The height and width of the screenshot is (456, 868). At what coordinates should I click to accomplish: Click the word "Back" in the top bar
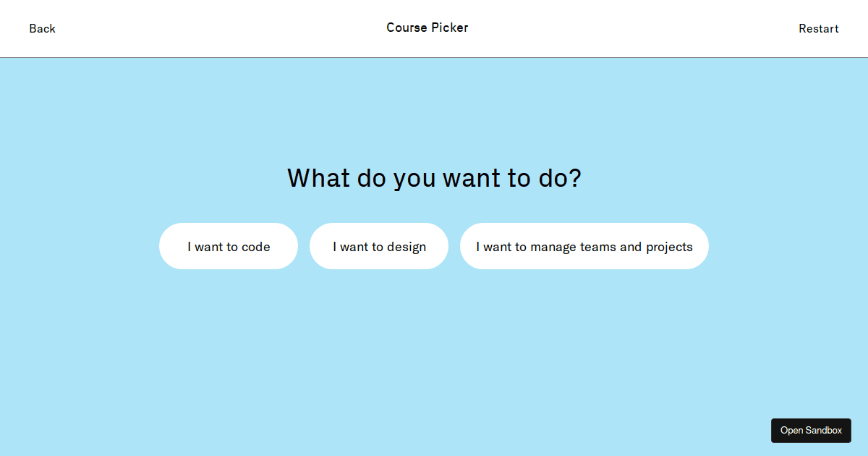pyautogui.click(x=42, y=29)
